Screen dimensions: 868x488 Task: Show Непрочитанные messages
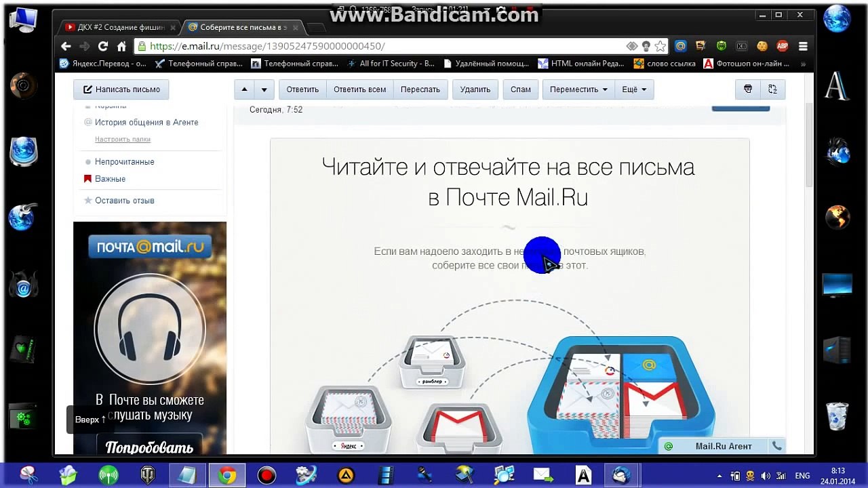coord(124,162)
